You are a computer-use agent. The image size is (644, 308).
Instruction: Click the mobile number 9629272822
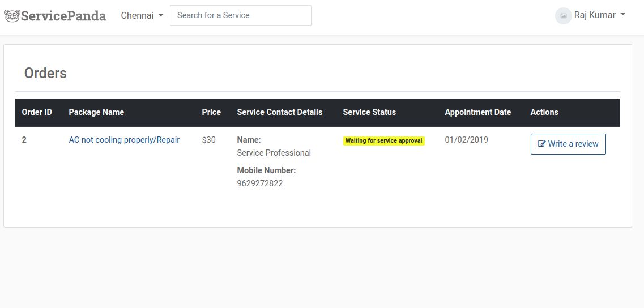pos(259,183)
